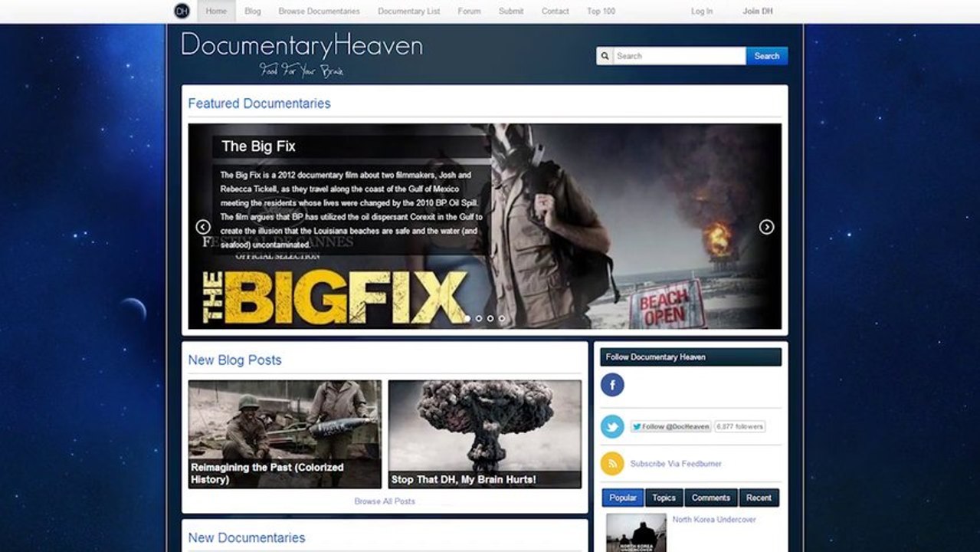
Task: Open the Home menu item
Action: 216,11
